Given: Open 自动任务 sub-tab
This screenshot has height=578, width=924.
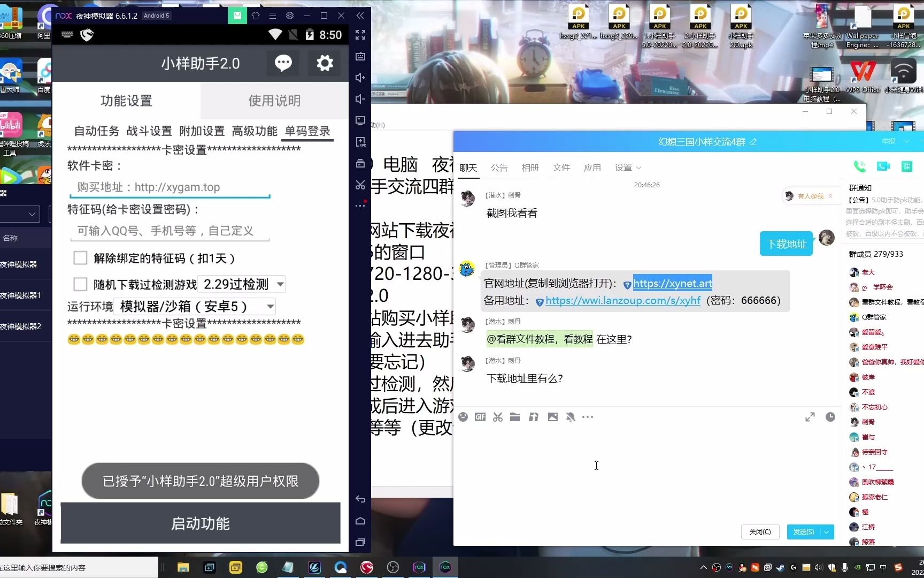Looking at the screenshot, I should click(x=97, y=131).
